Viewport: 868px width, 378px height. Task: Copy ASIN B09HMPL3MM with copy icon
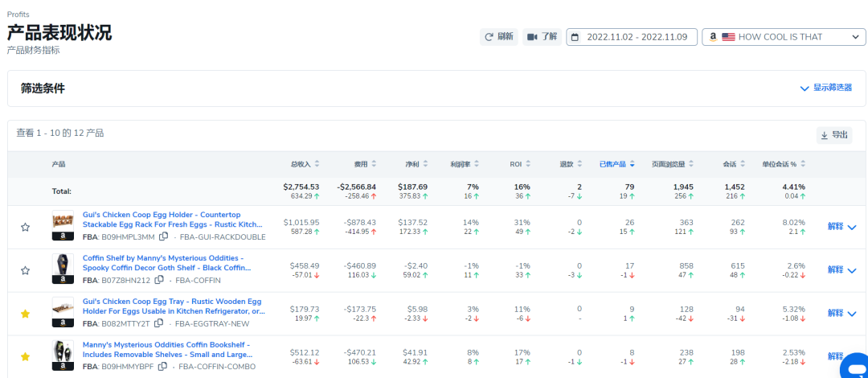[x=164, y=237]
